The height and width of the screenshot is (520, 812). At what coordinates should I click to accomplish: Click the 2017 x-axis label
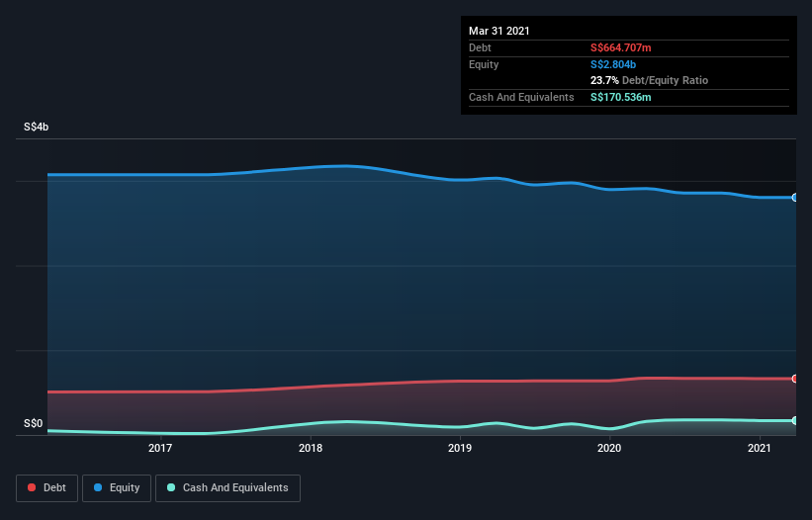[160, 448]
